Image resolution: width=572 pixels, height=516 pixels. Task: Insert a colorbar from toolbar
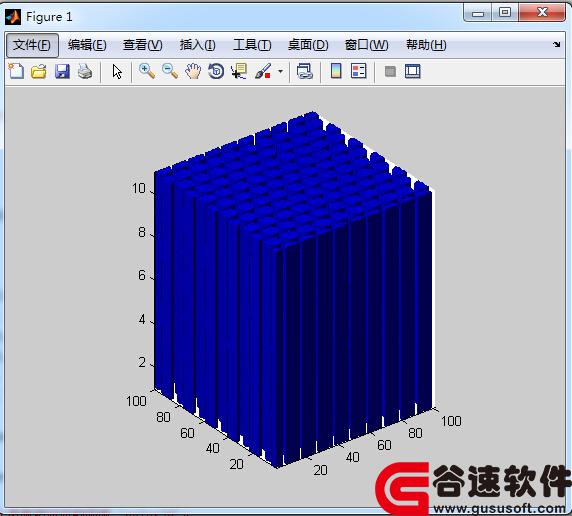pyautogui.click(x=336, y=71)
